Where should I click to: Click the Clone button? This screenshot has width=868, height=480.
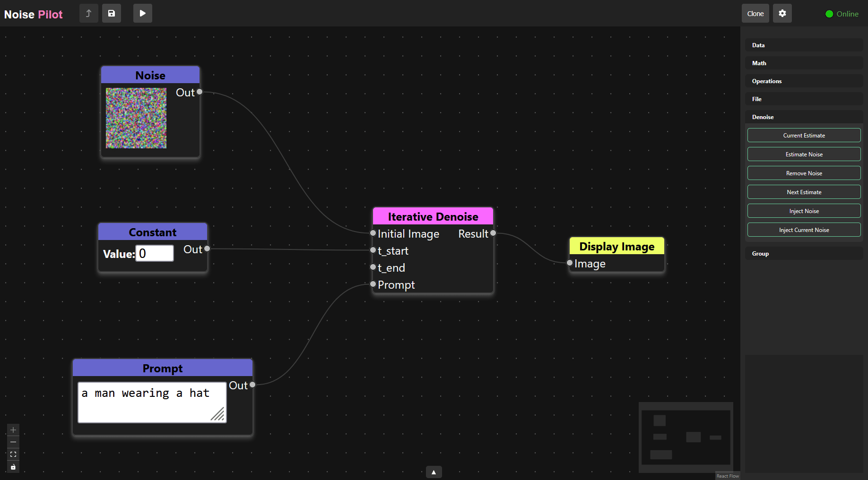pyautogui.click(x=755, y=13)
